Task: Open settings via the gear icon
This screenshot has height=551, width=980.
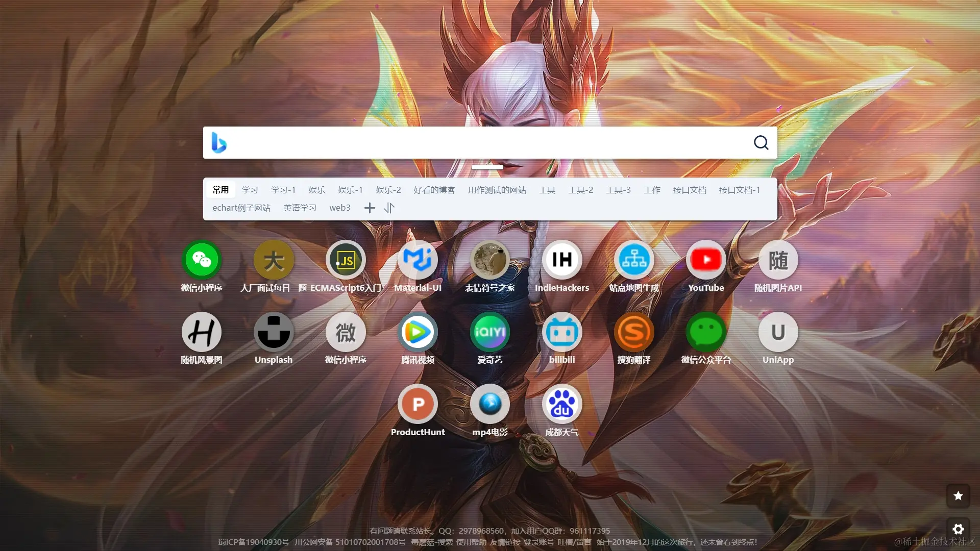Action: click(958, 529)
